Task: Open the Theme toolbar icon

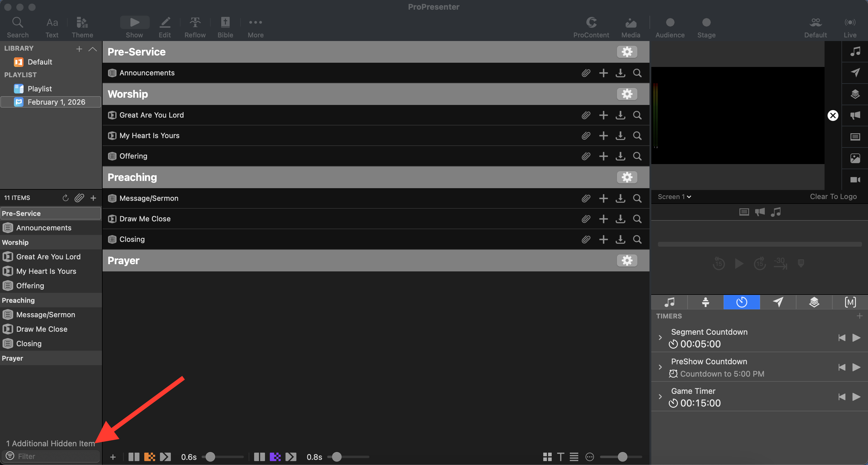Action: click(82, 27)
